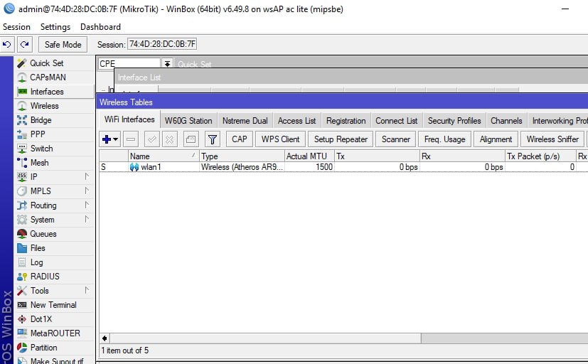Click the WPS Client button

(x=281, y=139)
